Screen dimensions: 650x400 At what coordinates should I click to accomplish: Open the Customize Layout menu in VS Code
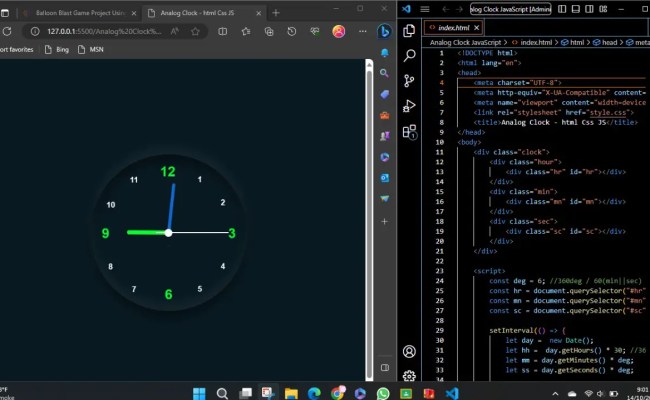tap(603, 9)
